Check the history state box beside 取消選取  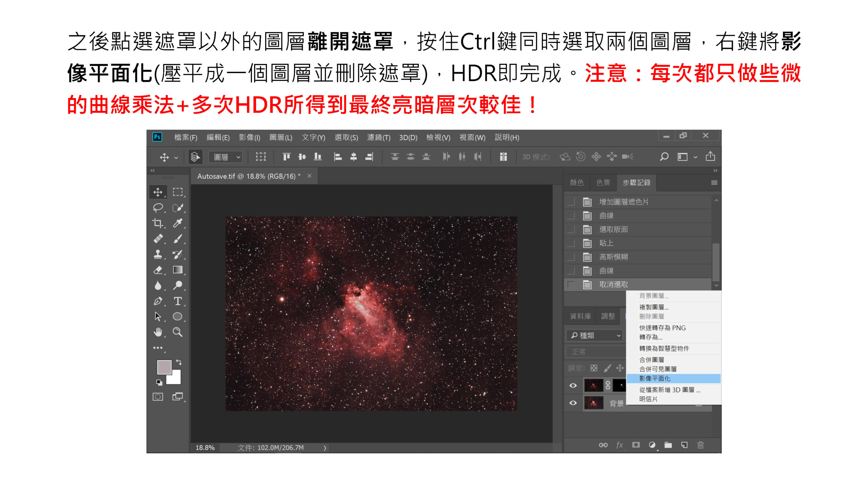(x=572, y=285)
